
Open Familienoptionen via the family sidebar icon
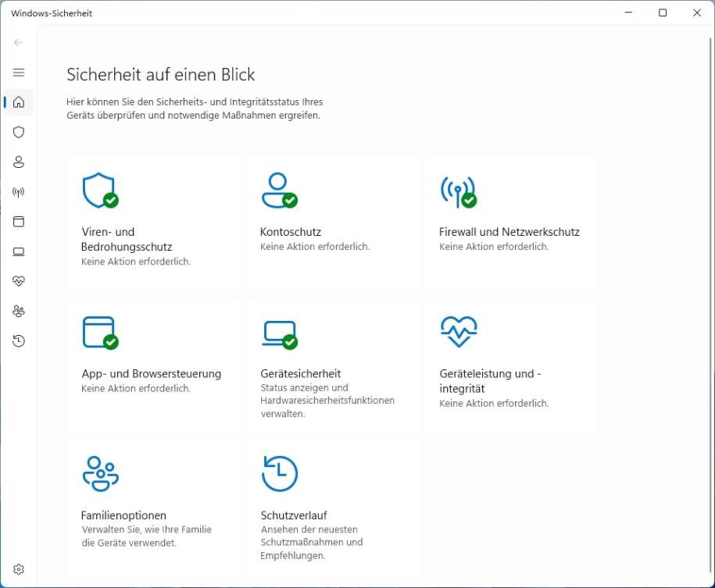click(x=18, y=311)
